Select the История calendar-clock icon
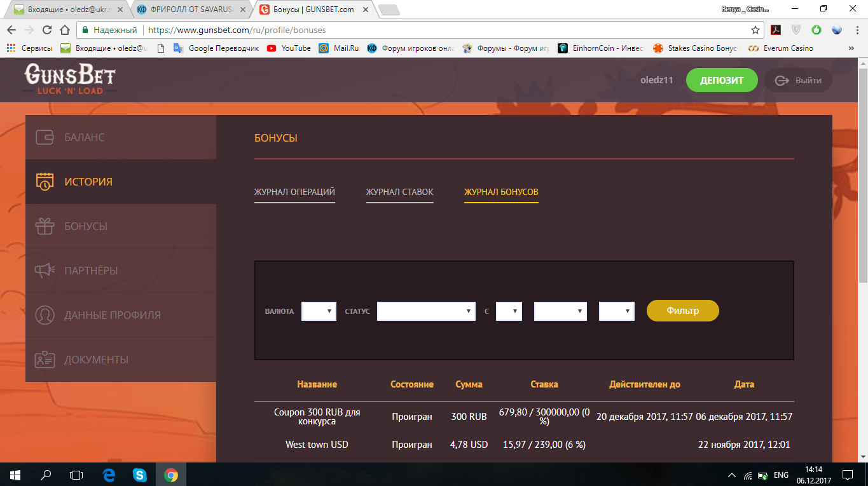 pos(45,182)
